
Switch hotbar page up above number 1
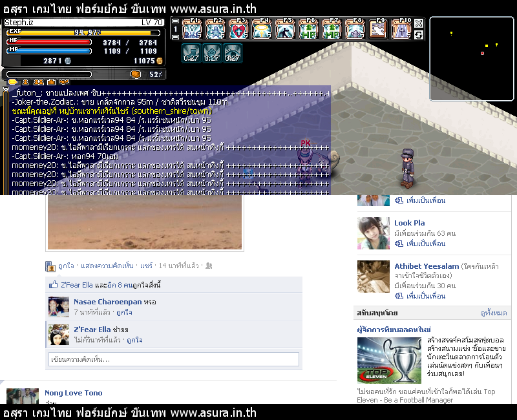point(175,21)
